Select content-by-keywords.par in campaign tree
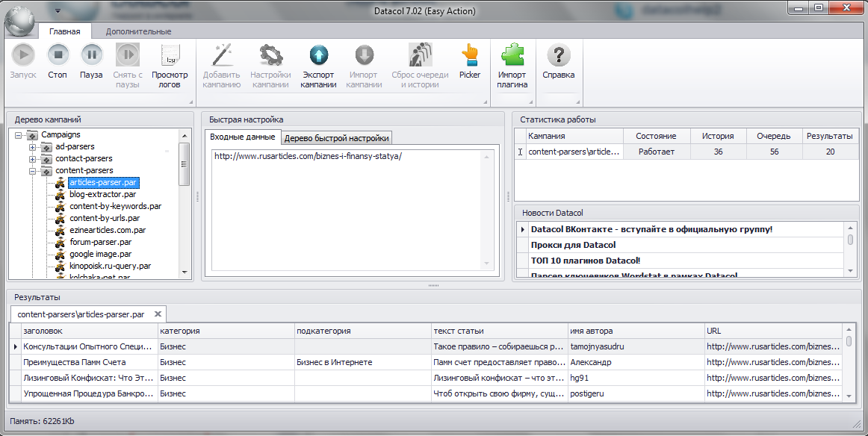This screenshot has width=868, height=436. [116, 206]
